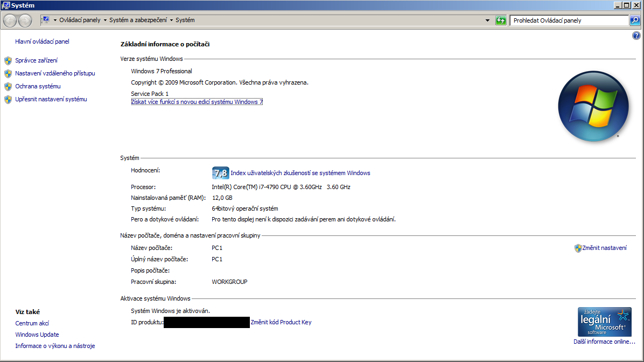
Task: Open Centrum akcí
Action: click(32, 323)
